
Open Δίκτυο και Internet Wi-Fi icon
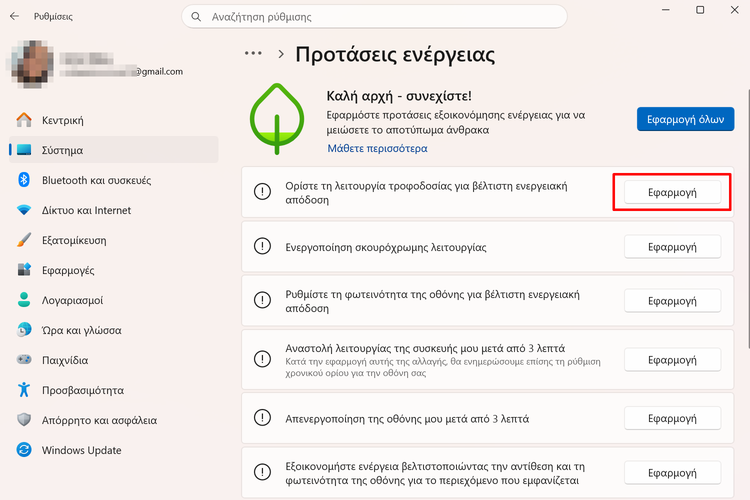click(x=25, y=210)
